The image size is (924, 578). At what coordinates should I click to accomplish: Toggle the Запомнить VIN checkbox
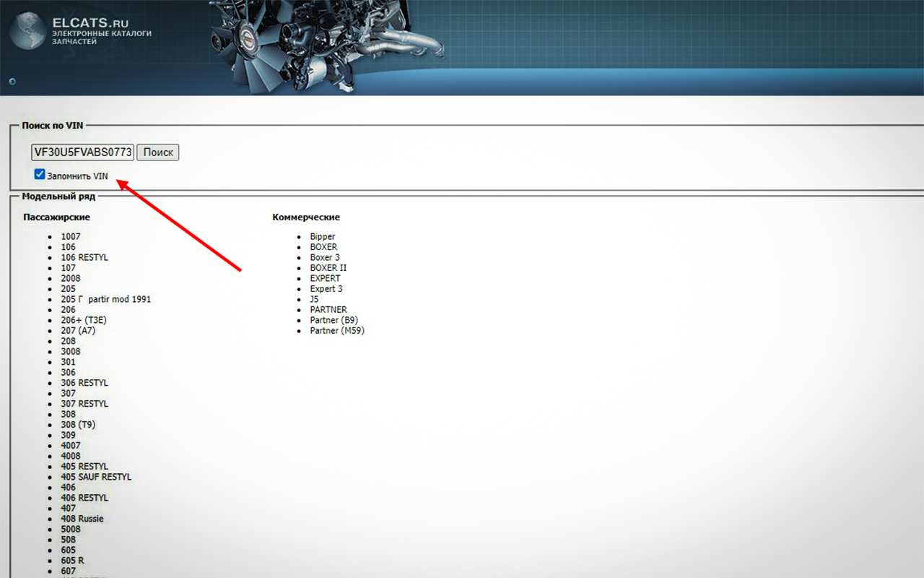[40, 175]
